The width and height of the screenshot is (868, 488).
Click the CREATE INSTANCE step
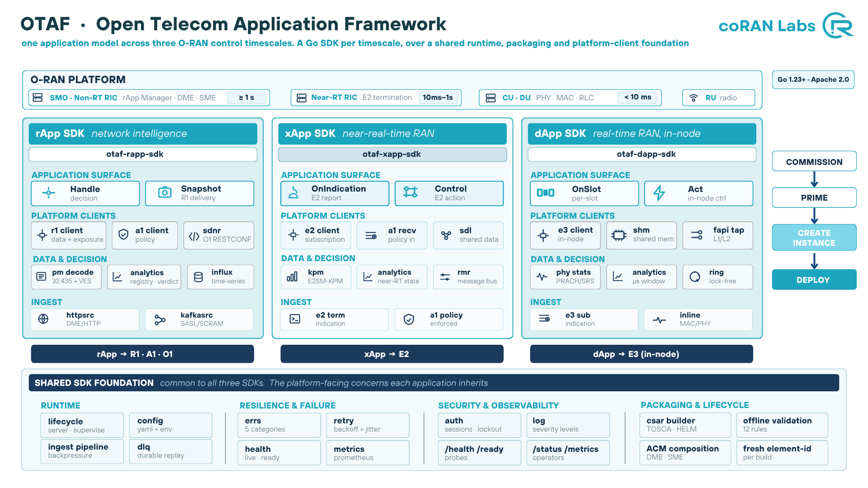pos(814,238)
